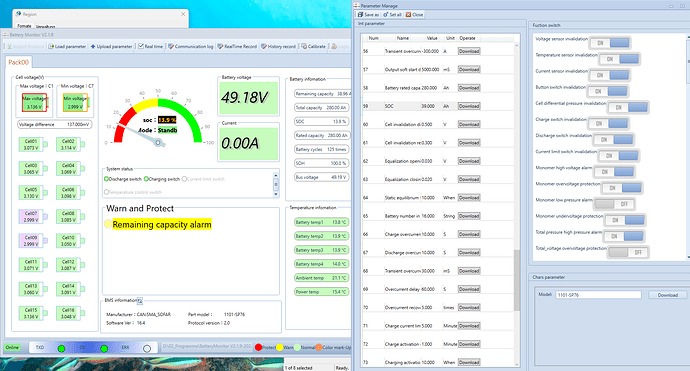Select the Discharge switch radio indicator
This screenshot has height=371, width=690.
tap(106, 179)
